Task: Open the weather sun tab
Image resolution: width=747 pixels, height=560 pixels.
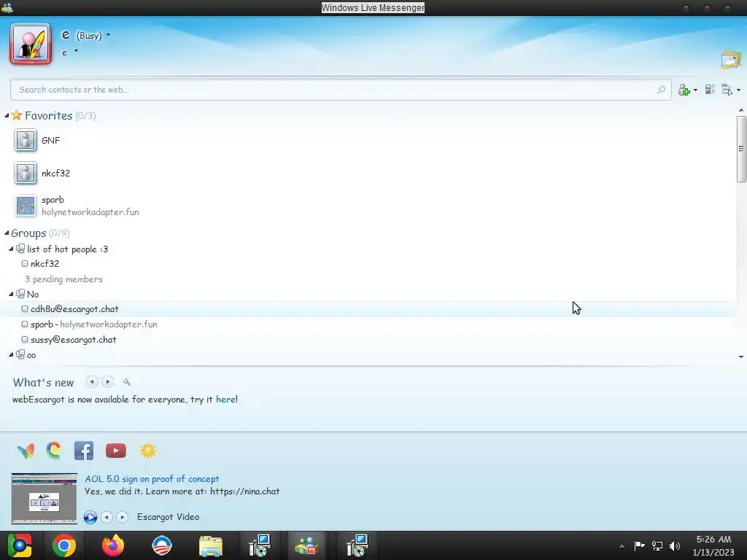Action: 147,451
